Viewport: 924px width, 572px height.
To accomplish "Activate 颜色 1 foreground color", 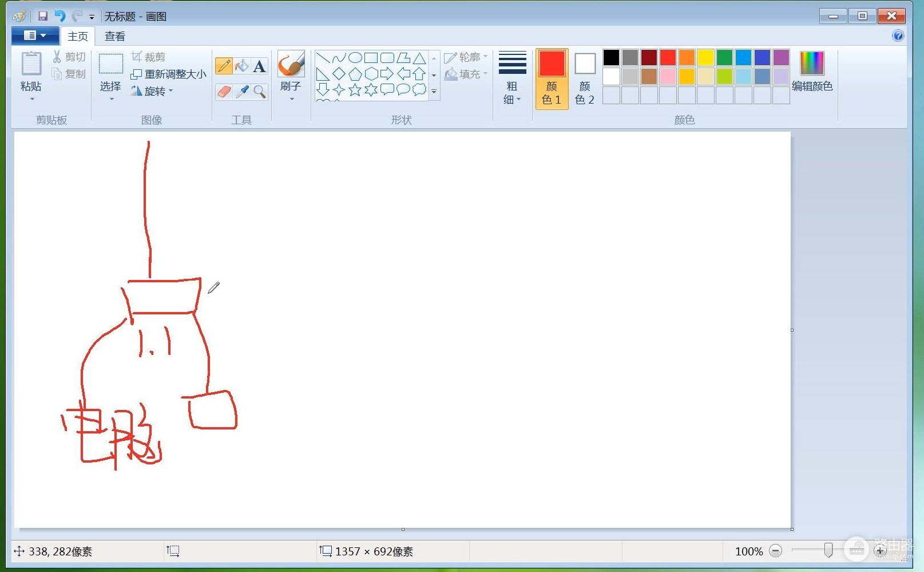I will (552, 78).
